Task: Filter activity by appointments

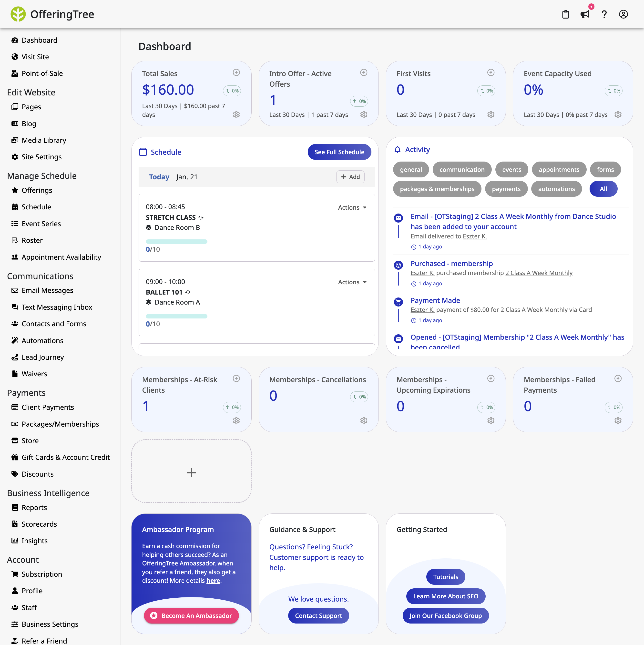Action: [x=559, y=170]
